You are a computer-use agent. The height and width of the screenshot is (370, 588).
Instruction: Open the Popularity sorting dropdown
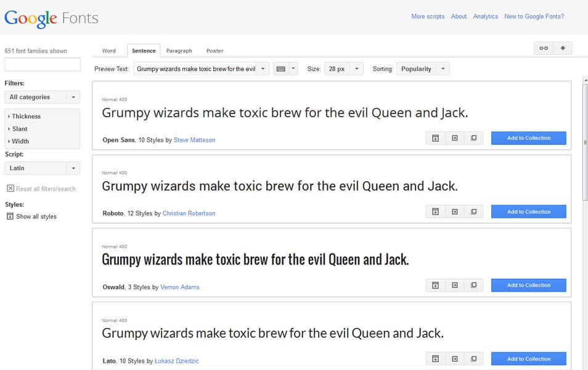[x=423, y=68]
